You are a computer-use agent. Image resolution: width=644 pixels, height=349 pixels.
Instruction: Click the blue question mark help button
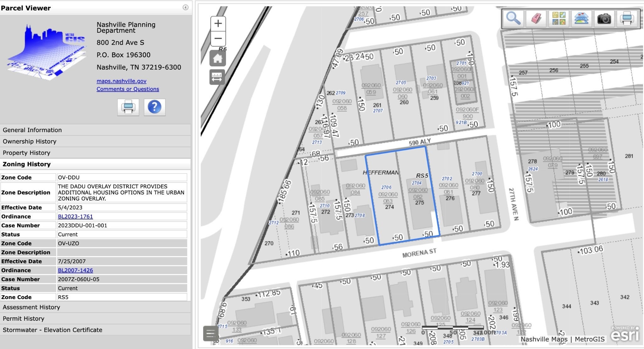tap(154, 107)
